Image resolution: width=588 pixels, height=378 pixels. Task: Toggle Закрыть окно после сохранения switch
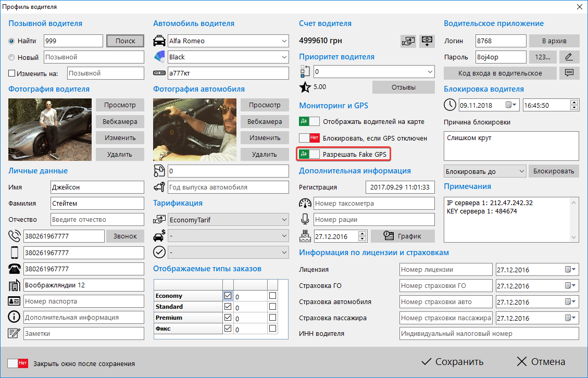point(18,363)
